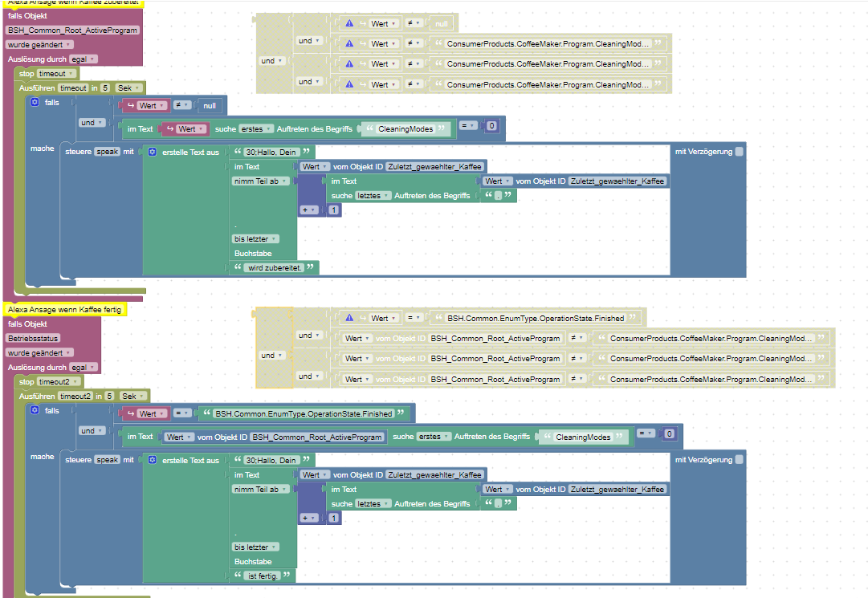
Task: Edit 'CleaningModes' text in the Wert search block
Action: pos(405,129)
